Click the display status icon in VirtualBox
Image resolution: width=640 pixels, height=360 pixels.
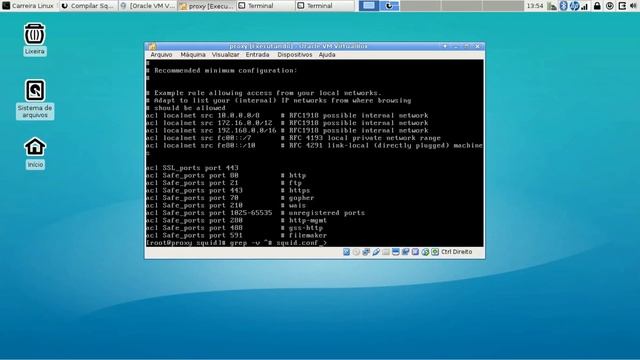[x=396, y=252]
